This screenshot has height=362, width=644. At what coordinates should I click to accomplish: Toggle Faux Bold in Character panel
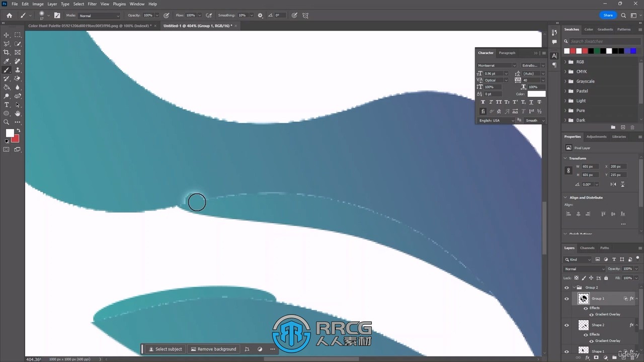(483, 102)
